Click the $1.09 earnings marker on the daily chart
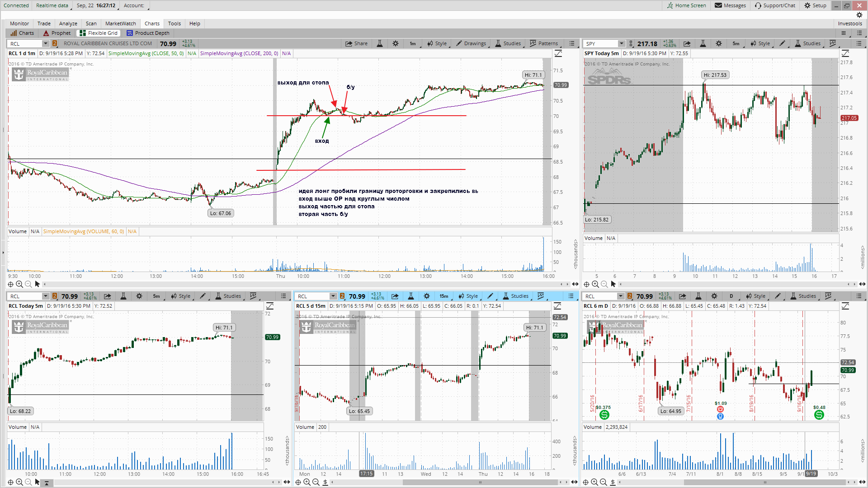The height and width of the screenshot is (488, 868). [x=720, y=409]
